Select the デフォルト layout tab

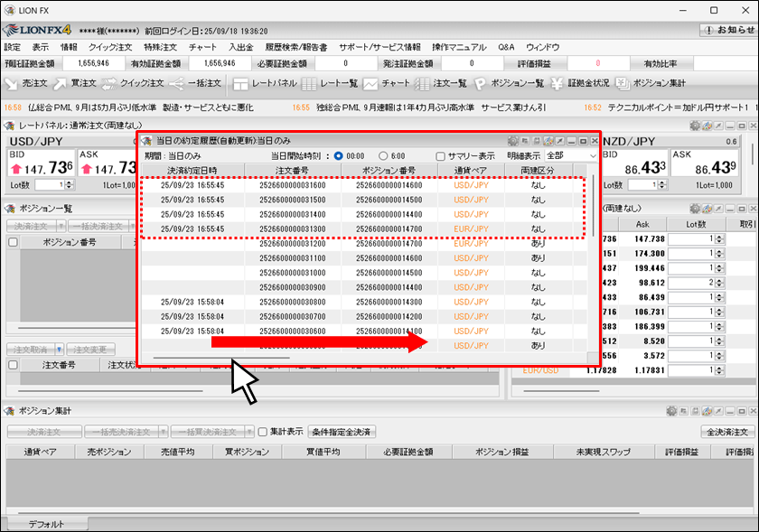click(x=46, y=524)
